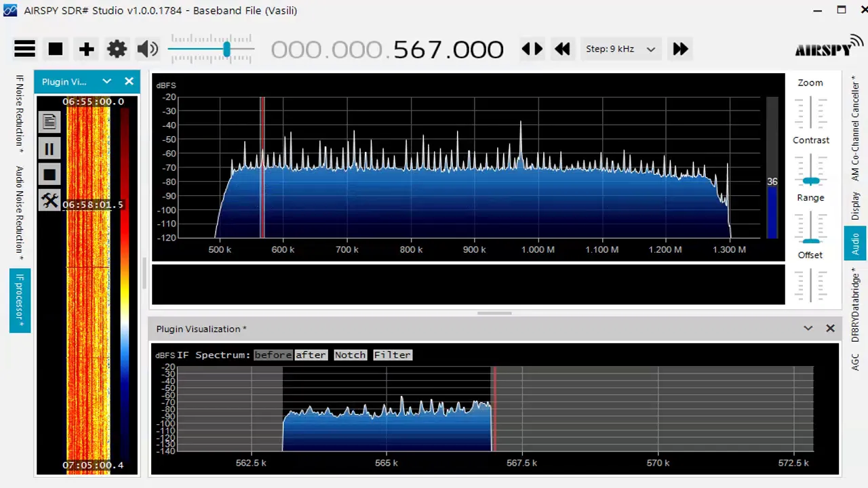The width and height of the screenshot is (868, 488).
Task: Open the Display side tab
Action: click(855, 206)
